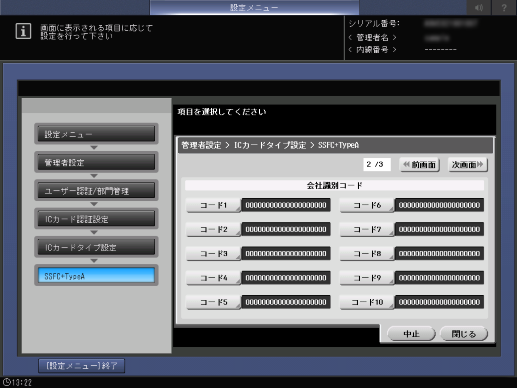The width and height of the screenshot is (517, 388).
Task: Select the highlighted SSFC+TypeA item
Action: tap(96, 276)
